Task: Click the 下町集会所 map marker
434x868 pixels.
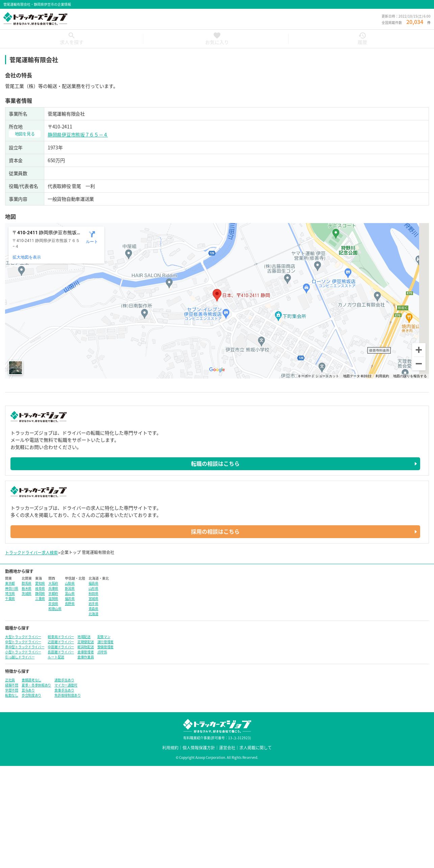Action: click(x=278, y=316)
